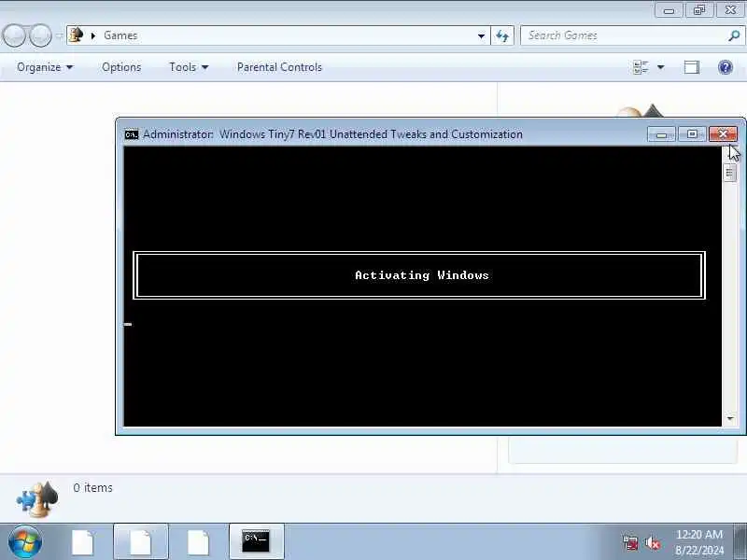Minimize the Games explorer window
This screenshot has height=560, width=747.
[x=669, y=10]
